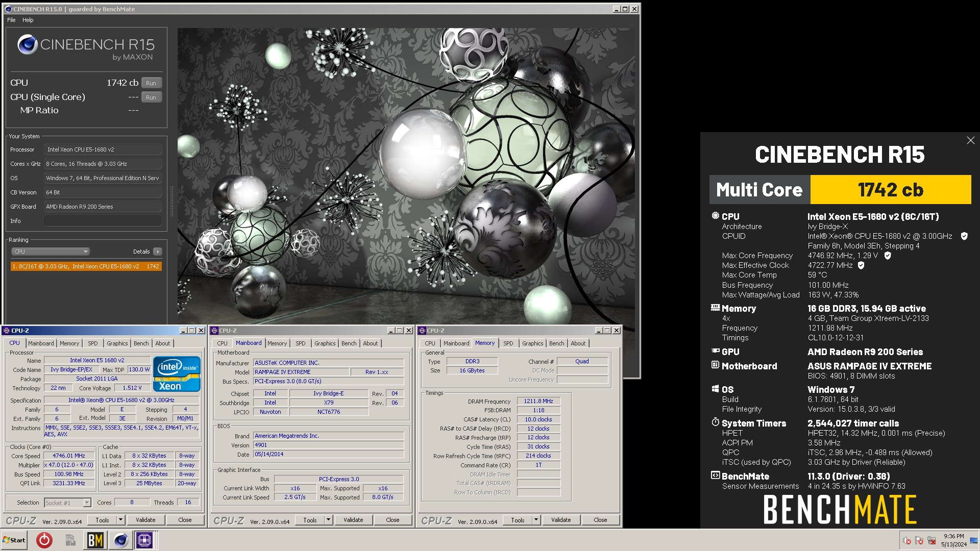Select SPD tab in right CPU-Z window
Screen dimensions: 980x551
[508, 343]
